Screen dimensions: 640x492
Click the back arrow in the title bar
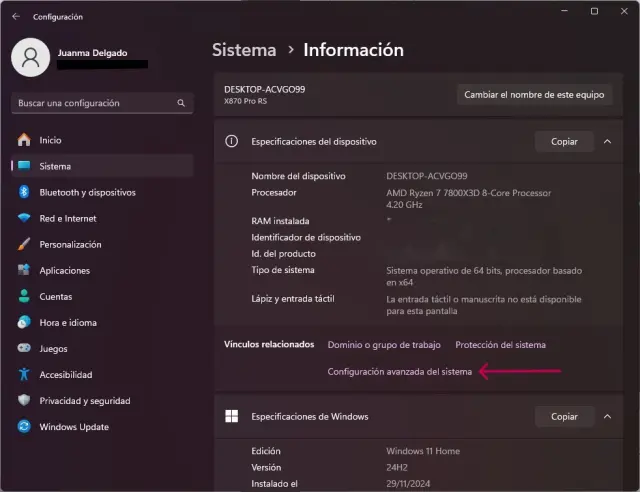pyautogui.click(x=15, y=16)
